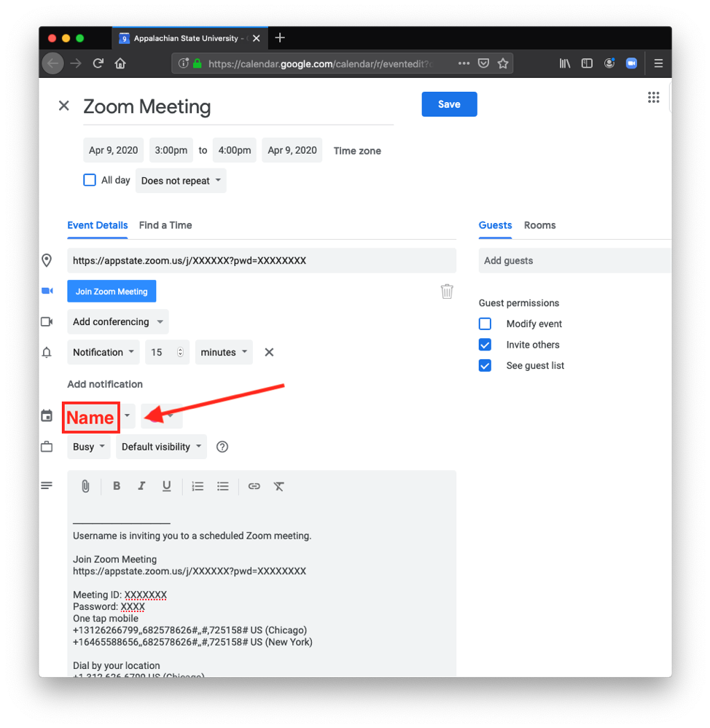Image resolution: width=710 pixels, height=728 pixels.
Task: Uncheck the Invite others permission
Action: 485,345
